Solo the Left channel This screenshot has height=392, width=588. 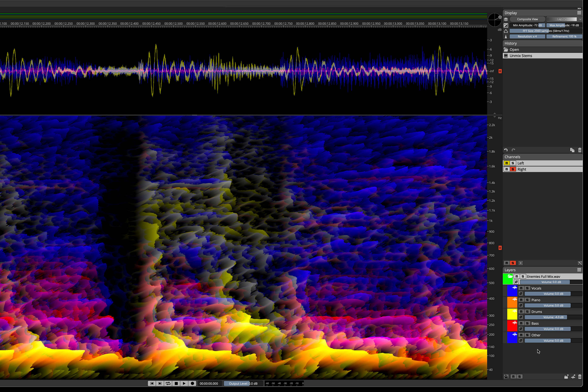(x=513, y=163)
